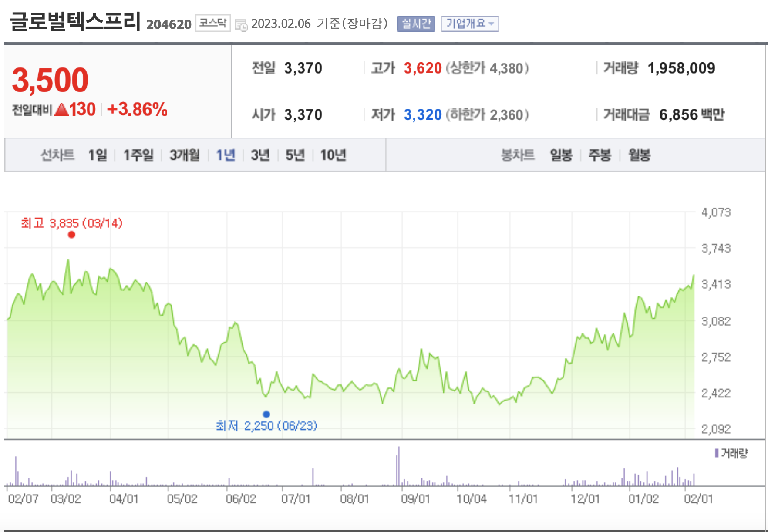Switch to 월봉 candle chart
768x532 pixels.
[x=639, y=155]
